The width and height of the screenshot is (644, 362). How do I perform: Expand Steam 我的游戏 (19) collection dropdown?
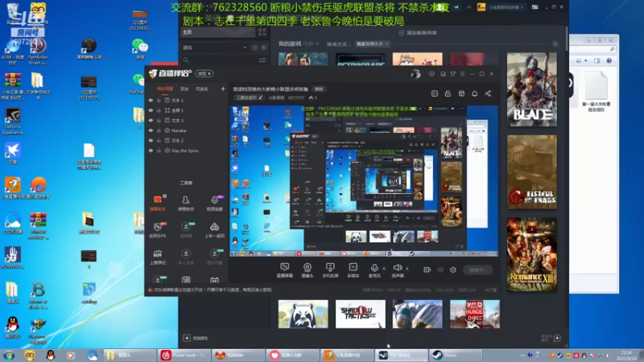point(317,43)
